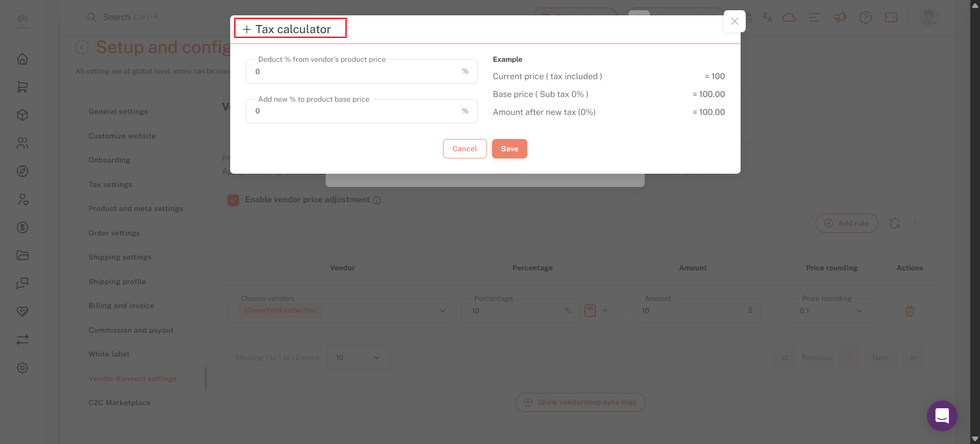Show vendorshop sync logs
The height and width of the screenshot is (444, 980).
(x=581, y=402)
